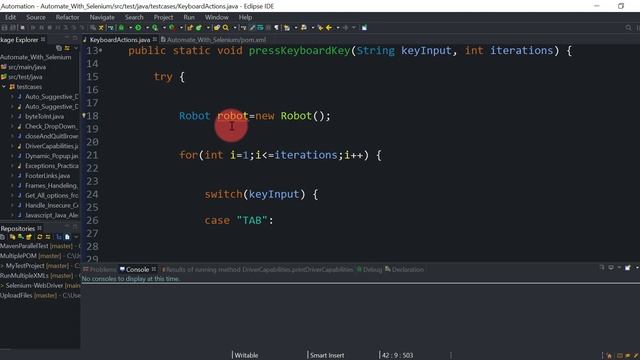This screenshot has height=360, width=640.
Task: Click the quick access search icon at top right
Action: click(x=628, y=28)
